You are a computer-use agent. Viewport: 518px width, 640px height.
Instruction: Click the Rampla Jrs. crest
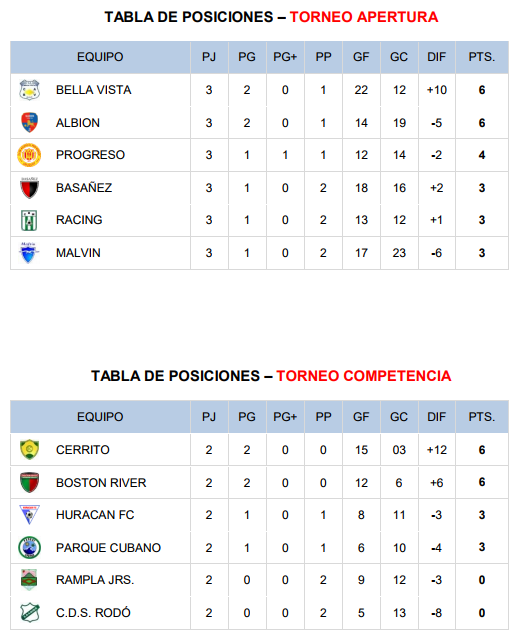coord(29,580)
